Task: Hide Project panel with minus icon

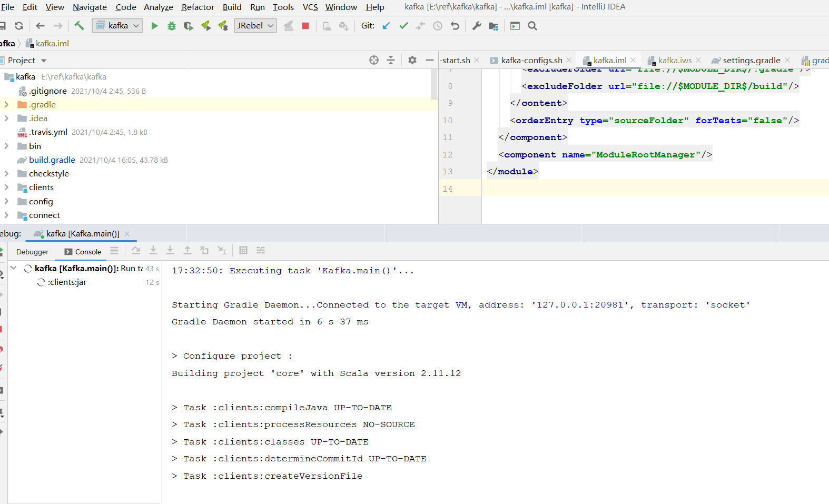Action: (430, 60)
